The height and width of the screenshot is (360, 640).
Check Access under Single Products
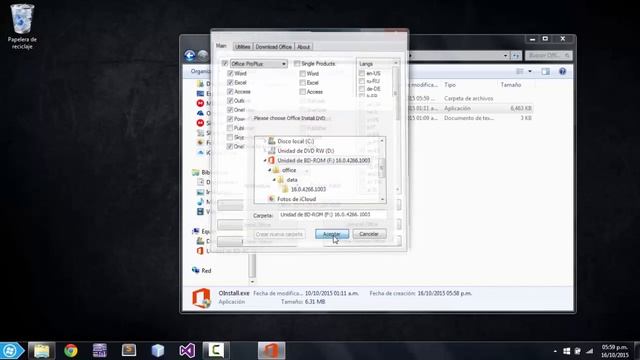(x=302, y=92)
